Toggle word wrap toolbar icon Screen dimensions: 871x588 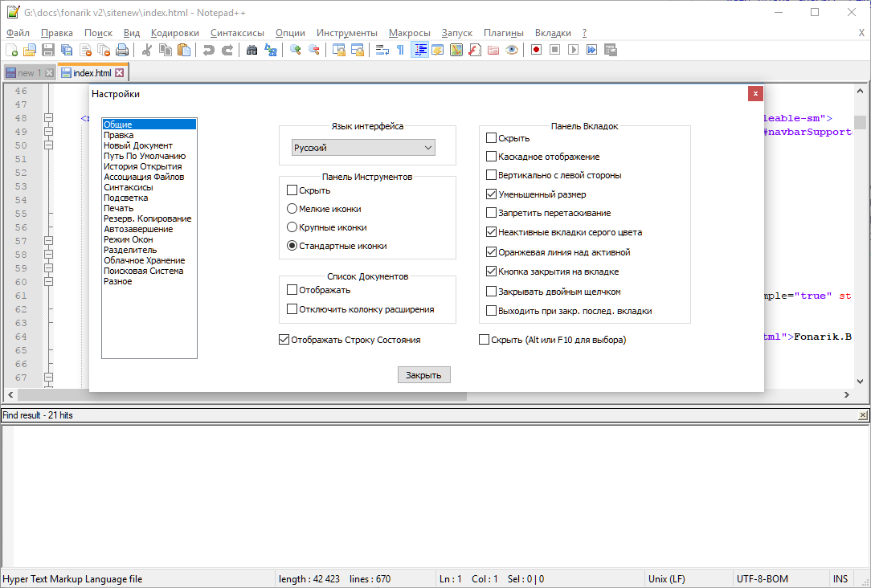[382, 50]
